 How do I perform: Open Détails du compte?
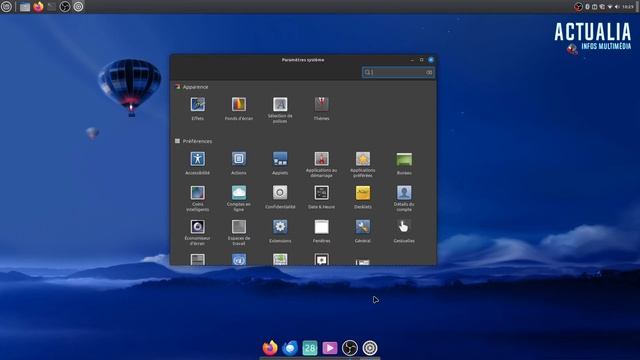404,198
